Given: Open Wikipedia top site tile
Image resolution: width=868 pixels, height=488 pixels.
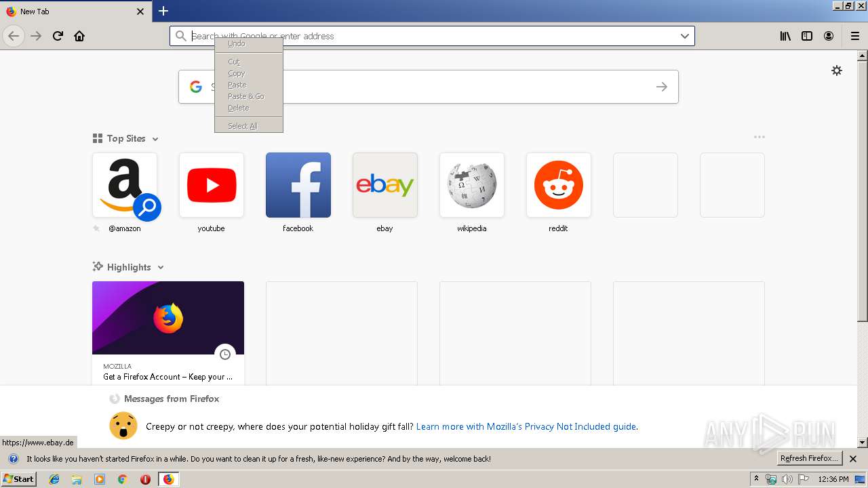Looking at the screenshot, I should click(x=472, y=185).
